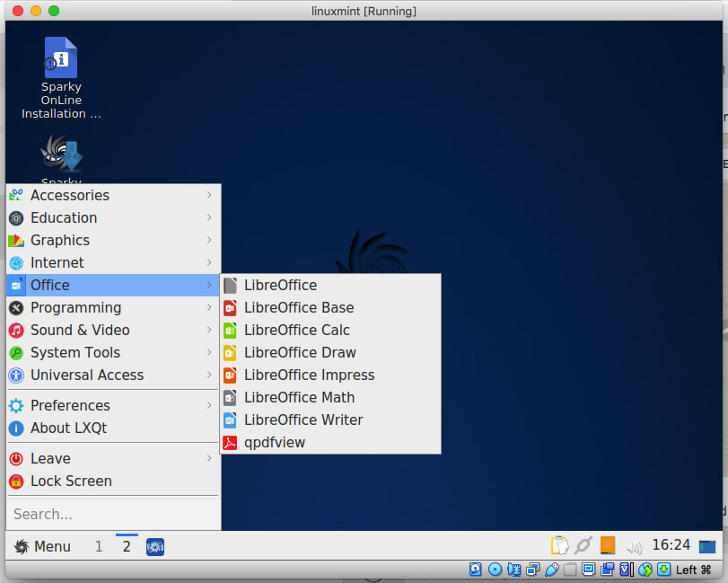Choose Lock Screen from the menu

(113, 481)
